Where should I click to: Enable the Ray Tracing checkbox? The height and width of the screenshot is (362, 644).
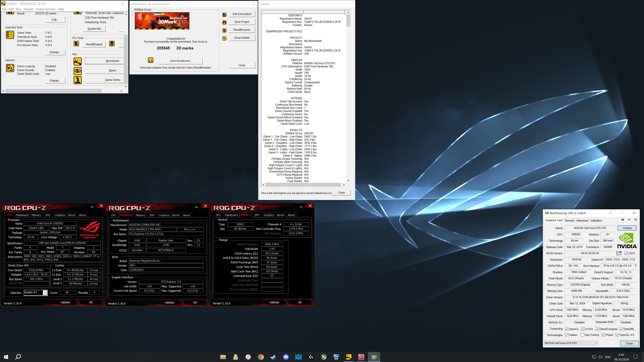(582, 335)
